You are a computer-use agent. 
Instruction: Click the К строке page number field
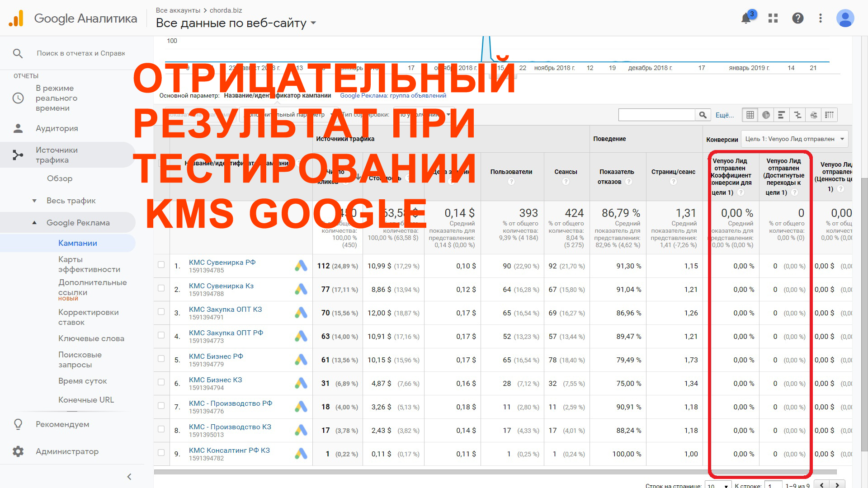coord(774,485)
